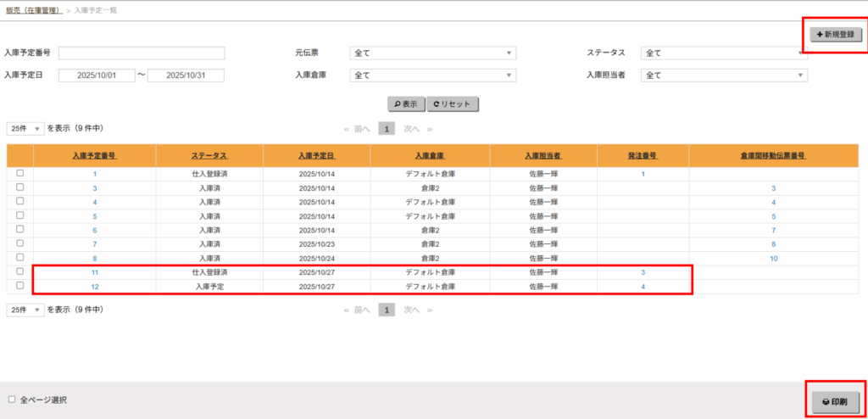Select the checkbox for row 11

click(19, 272)
